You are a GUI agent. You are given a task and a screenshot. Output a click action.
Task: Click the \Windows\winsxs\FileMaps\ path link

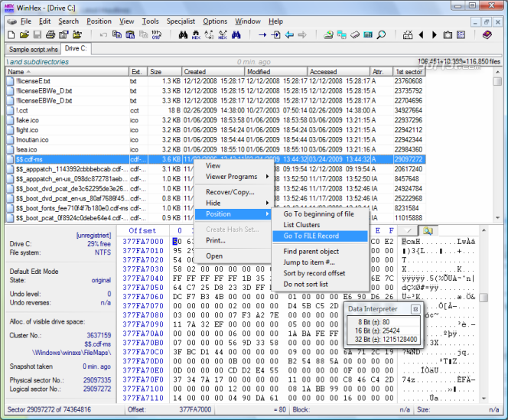click(71, 353)
